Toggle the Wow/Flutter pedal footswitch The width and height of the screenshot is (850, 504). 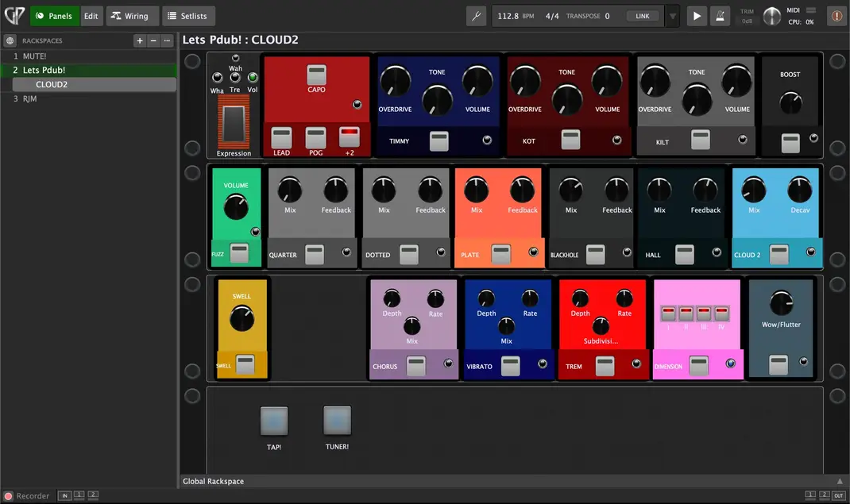click(x=779, y=365)
